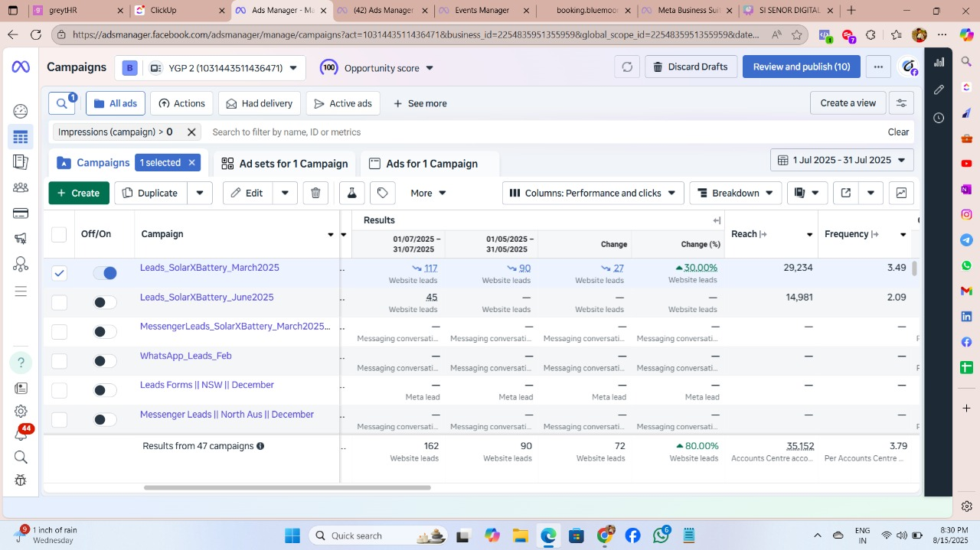Click the horizontal scrollbar under the table
The width and height of the screenshot is (980, 550).
coord(287,487)
